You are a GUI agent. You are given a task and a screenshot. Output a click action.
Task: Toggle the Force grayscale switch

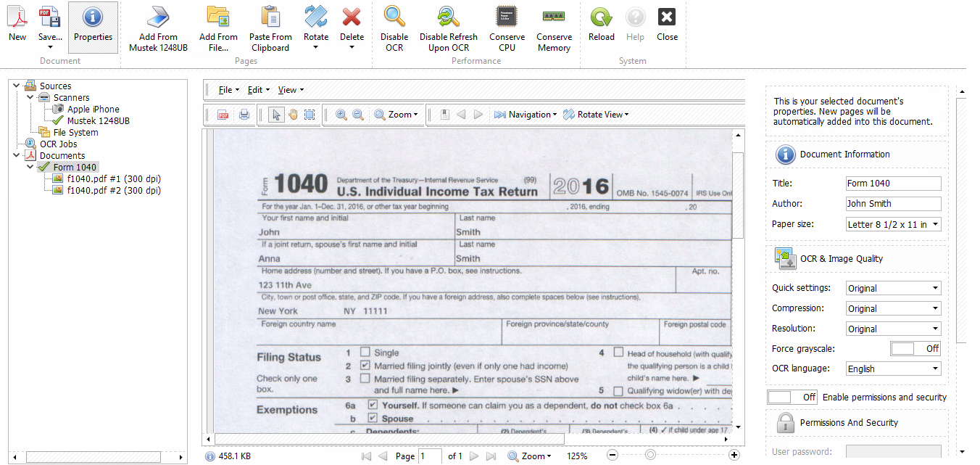pos(916,349)
